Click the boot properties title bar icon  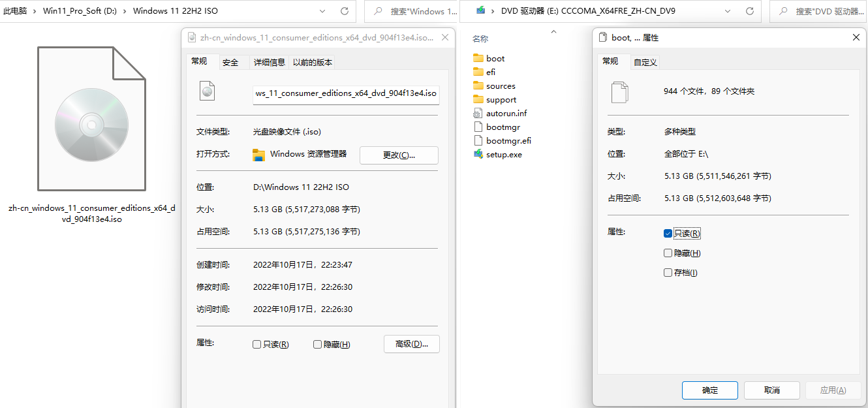tap(604, 38)
